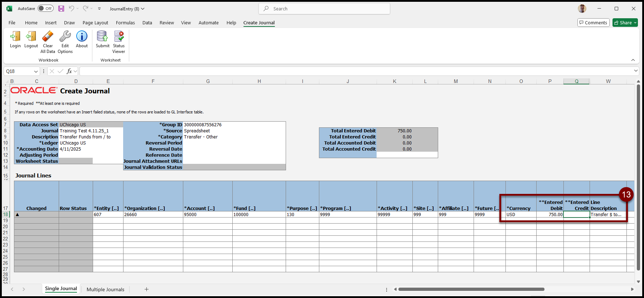Open Edit Options wrench icon
Viewport: 644px width, 298px height.
pos(65,36)
